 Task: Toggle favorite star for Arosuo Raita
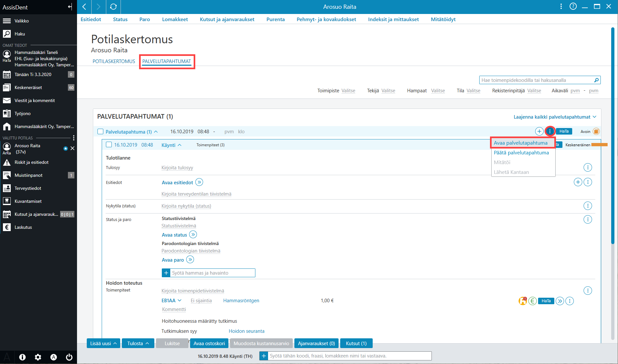coord(65,149)
